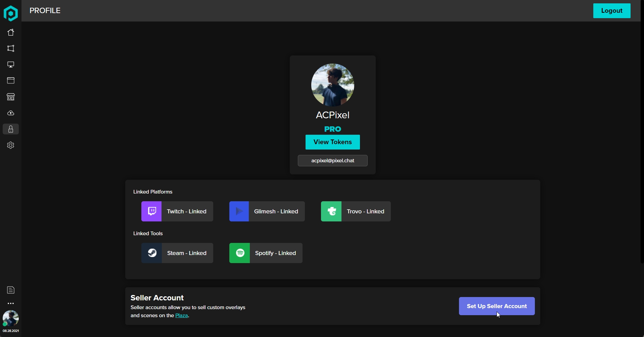Select the lock profile sidebar icon
This screenshot has width=644, height=337.
[11, 129]
